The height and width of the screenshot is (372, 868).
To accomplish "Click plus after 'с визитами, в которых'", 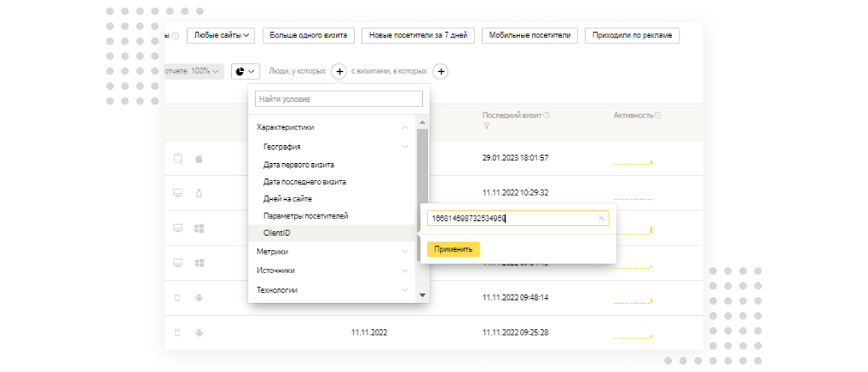I will pos(441,71).
